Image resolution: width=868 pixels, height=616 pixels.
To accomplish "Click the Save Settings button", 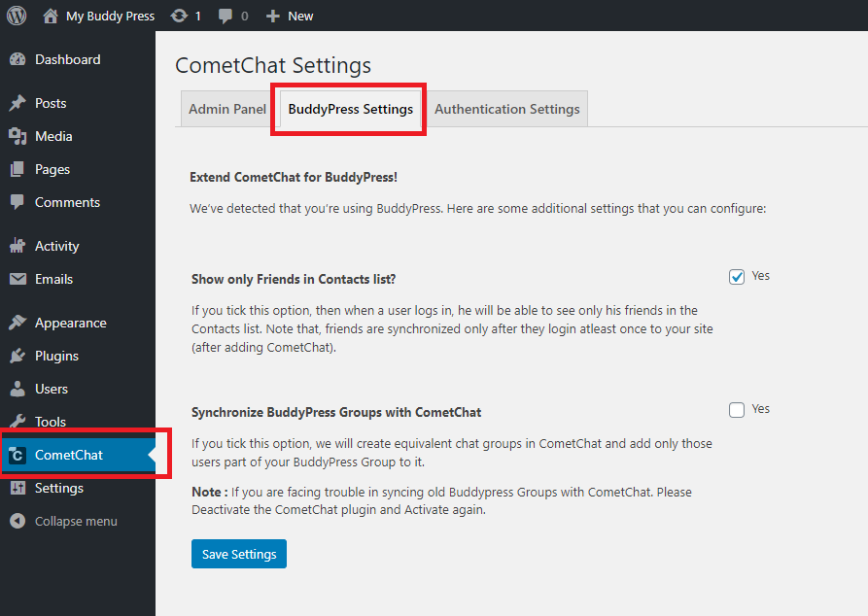I will (x=239, y=554).
